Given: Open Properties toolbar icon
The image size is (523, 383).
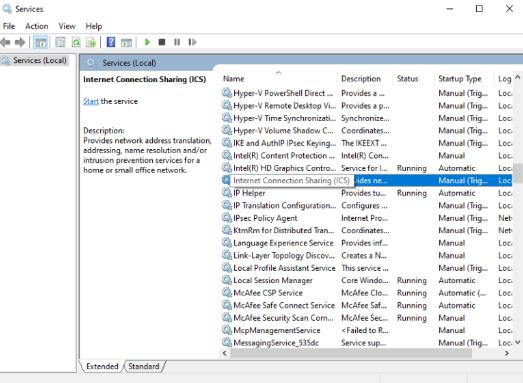Looking at the screenshot, I should tap(60, 42).
